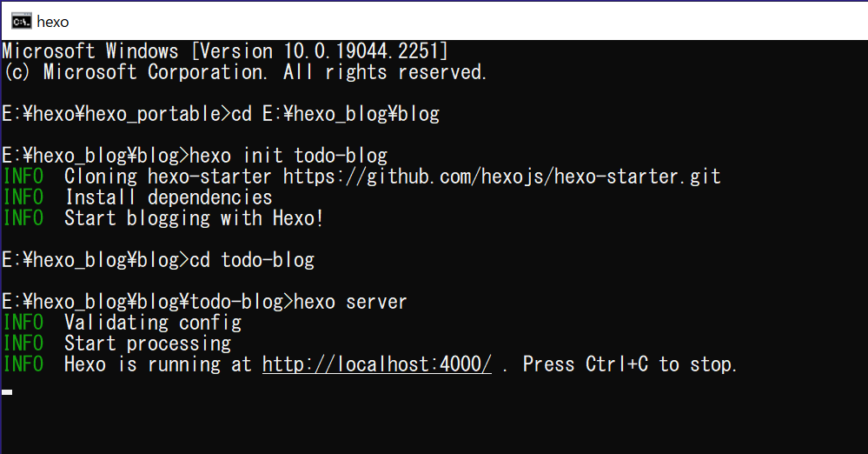Click the 'cd E:¥hexo_blog¥blog' command

[x=335, y=114]
